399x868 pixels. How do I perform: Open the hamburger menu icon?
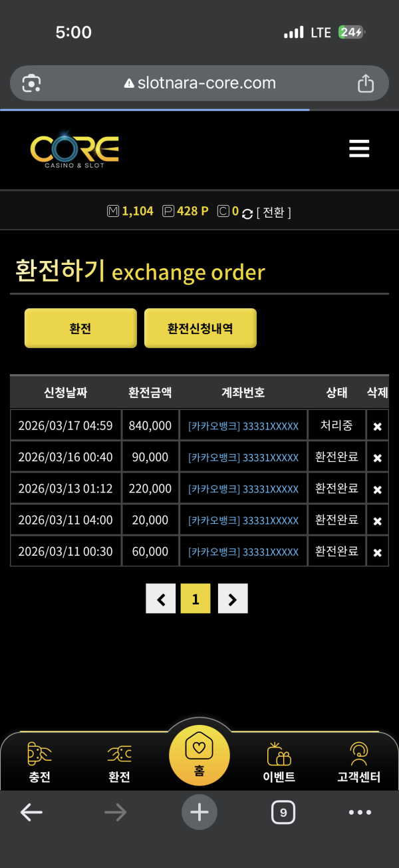pos(359,148)
